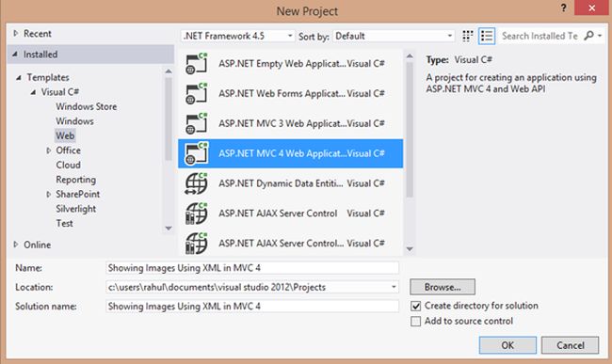Select the ASP.NET AJAX Server Control icon
The height and width of the screenshot is (364, 612).
click(197, 214)
